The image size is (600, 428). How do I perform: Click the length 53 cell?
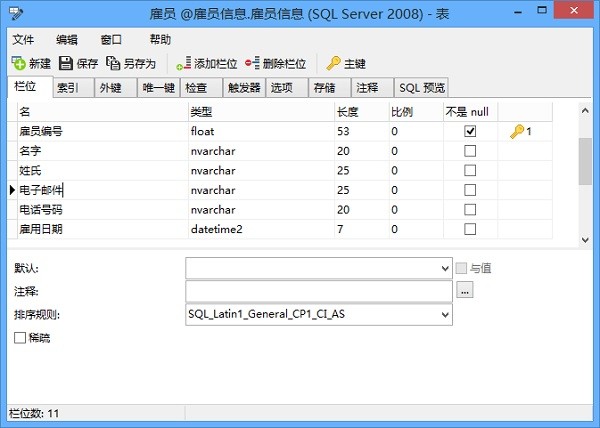[362, 131]
